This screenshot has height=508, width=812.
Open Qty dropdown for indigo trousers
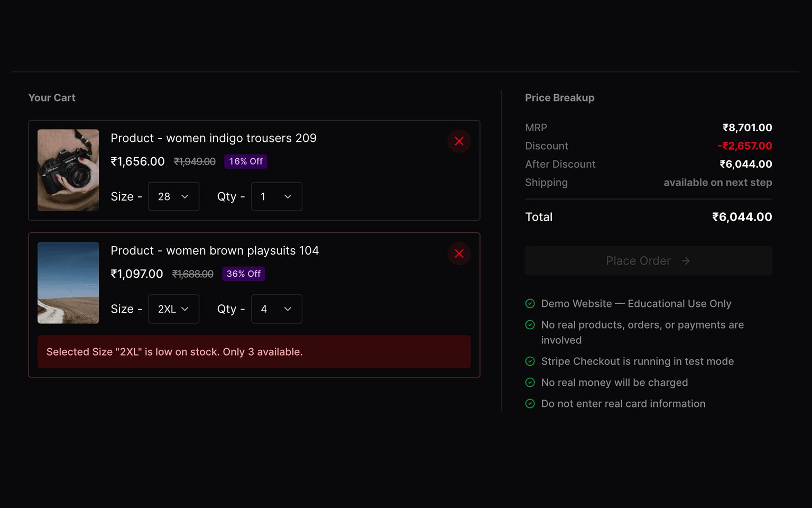[x=276, y=196]
